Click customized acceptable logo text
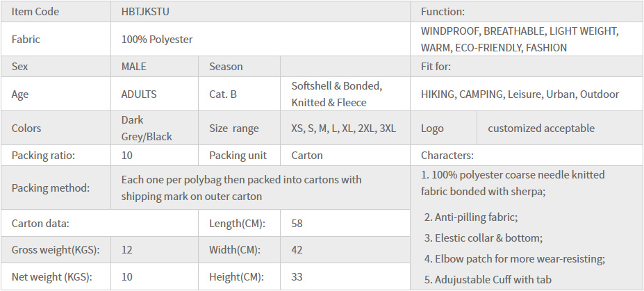 click(x=541, y=128)
